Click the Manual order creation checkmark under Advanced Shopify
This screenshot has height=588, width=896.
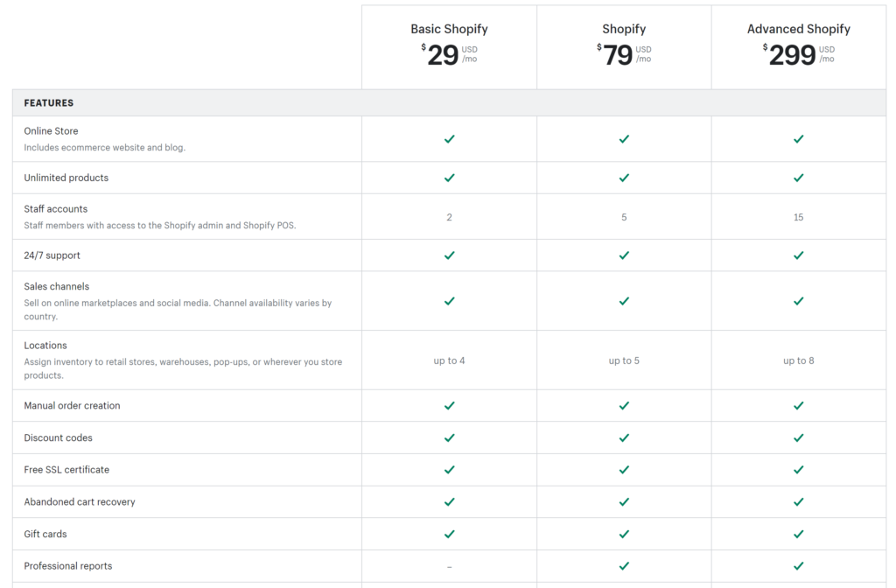click(798, 406)
